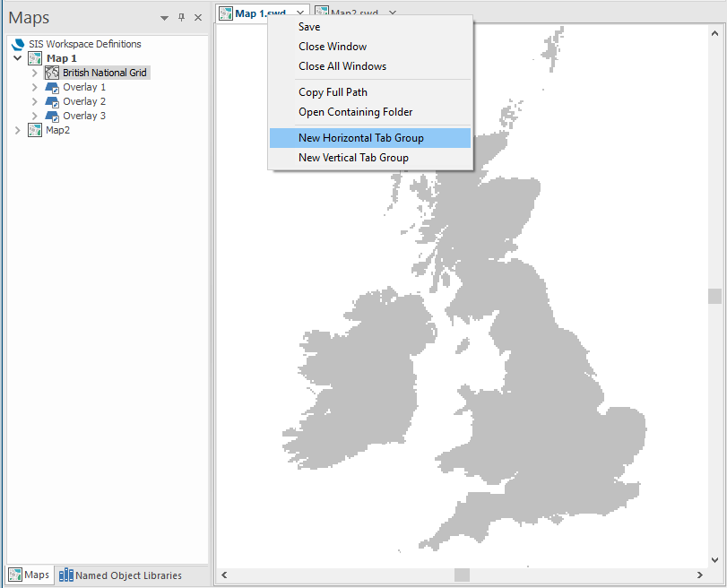Choose New Horizontal Tab Group
Image resolution: width=727 pixels, height=588 pixels.
click(x=360, y=138)
